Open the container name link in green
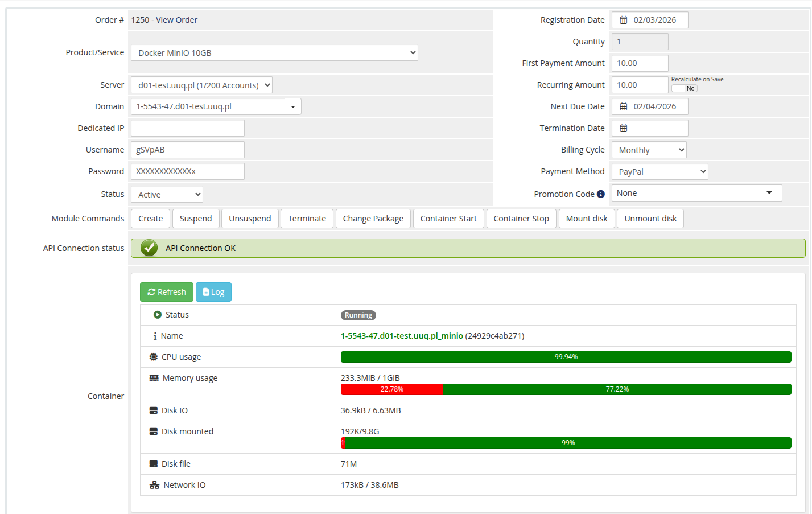This screenshot has height=514, width=812. pos(402,336)
